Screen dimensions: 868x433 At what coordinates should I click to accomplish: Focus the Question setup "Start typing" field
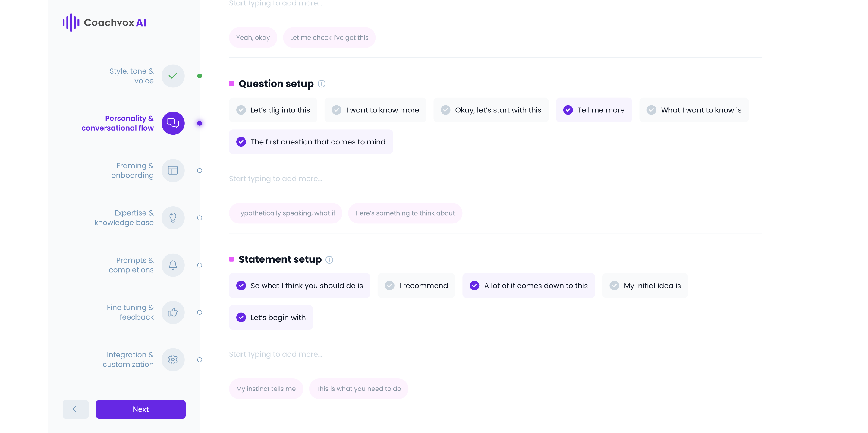pyautogui.click(x=495, y=179)
